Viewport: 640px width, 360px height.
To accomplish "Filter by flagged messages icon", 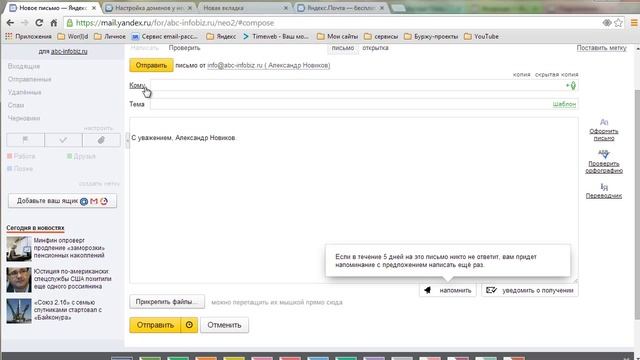I will point(25,140).
